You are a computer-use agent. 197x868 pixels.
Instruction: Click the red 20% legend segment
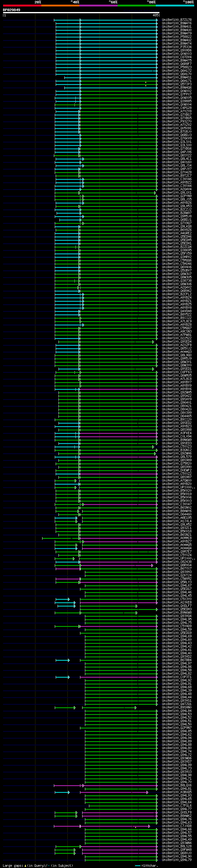(22, 6)
